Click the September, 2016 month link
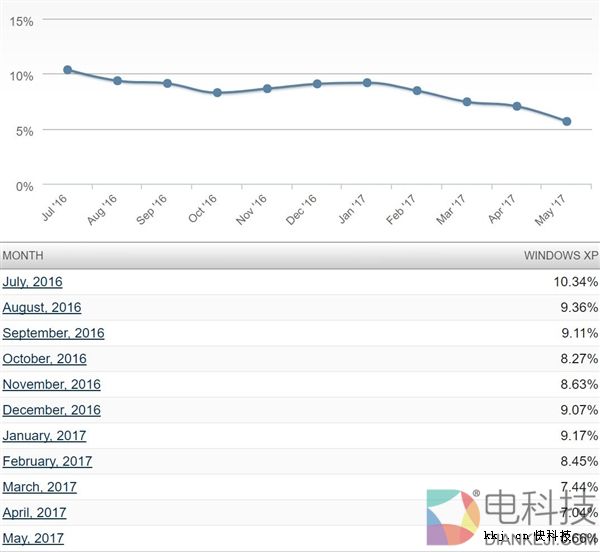 [53, 333]
